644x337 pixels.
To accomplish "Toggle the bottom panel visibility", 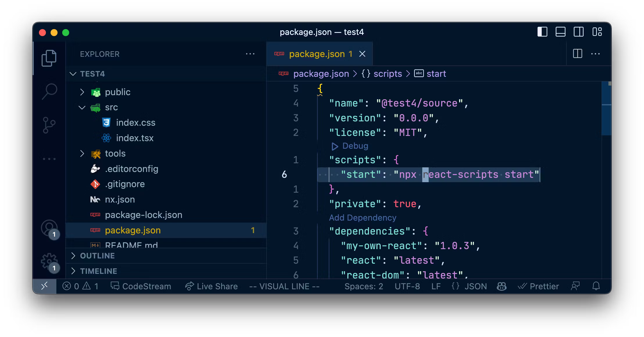I will pyautogui.click(x=560, y=32).
